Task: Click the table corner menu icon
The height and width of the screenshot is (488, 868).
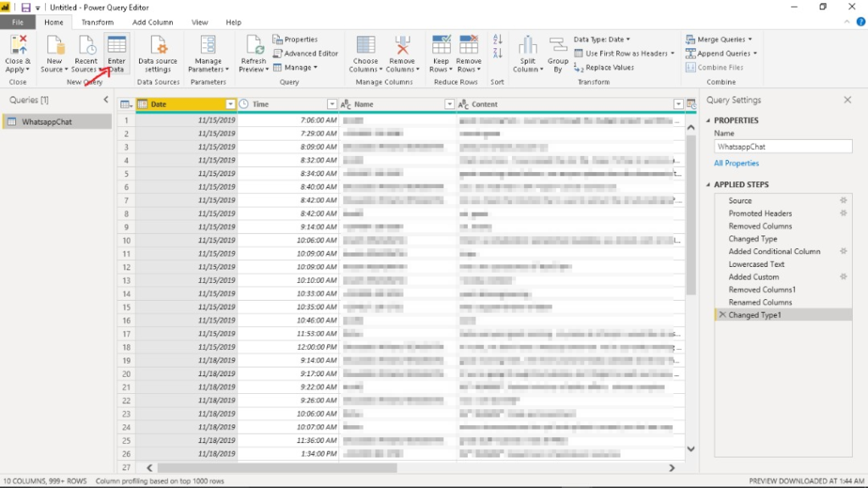Action: 125,104
